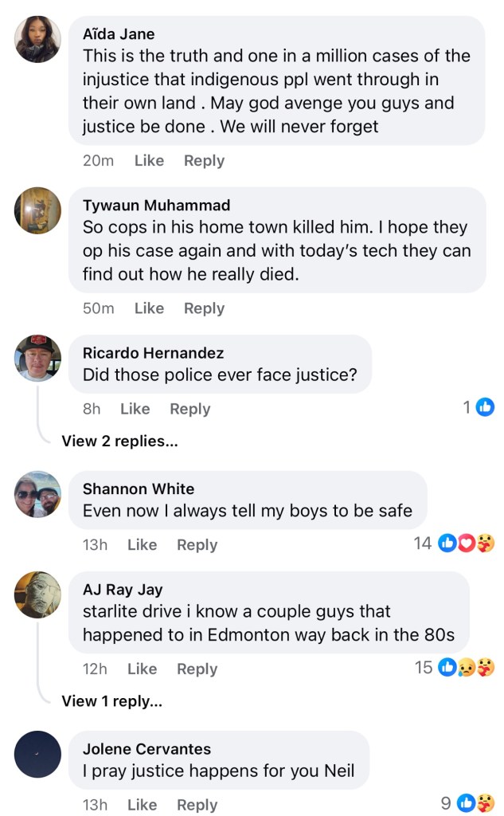
Task: Like Aïda Jane's comment
Action: click(149, 160)
